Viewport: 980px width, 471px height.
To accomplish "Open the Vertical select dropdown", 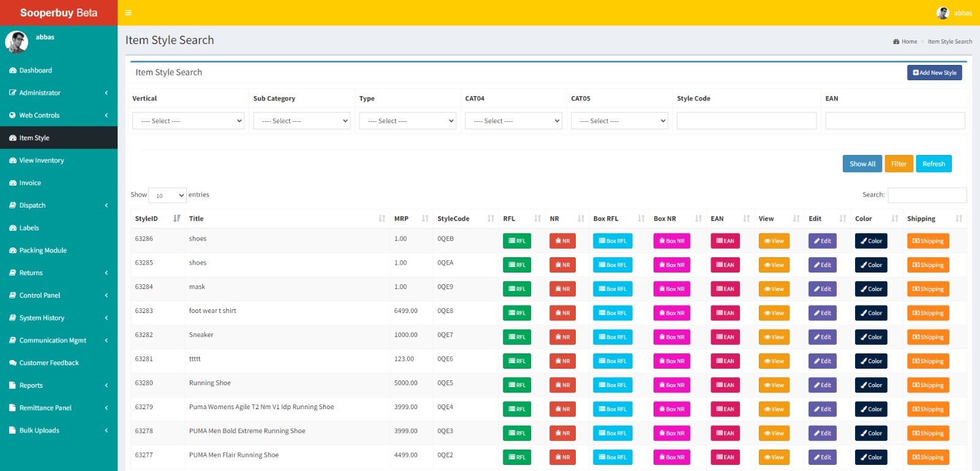I will pyautogui.click(x=188, y=121).
